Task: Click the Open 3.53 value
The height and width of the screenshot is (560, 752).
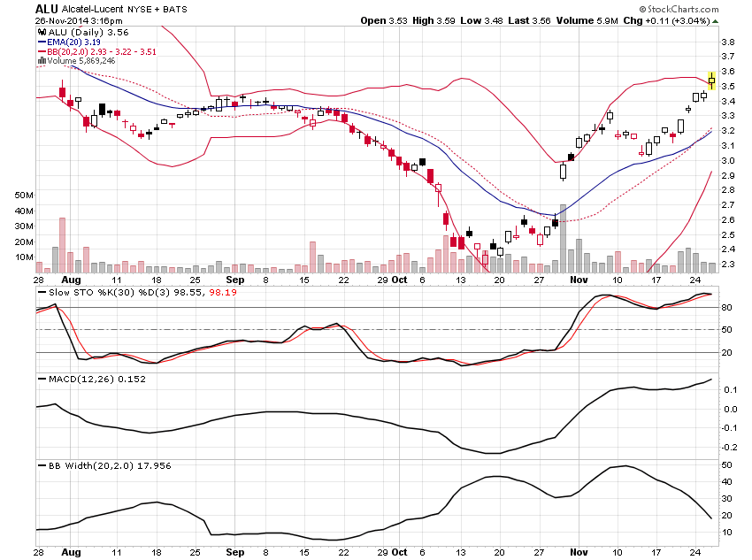Action: pos(384,20)
